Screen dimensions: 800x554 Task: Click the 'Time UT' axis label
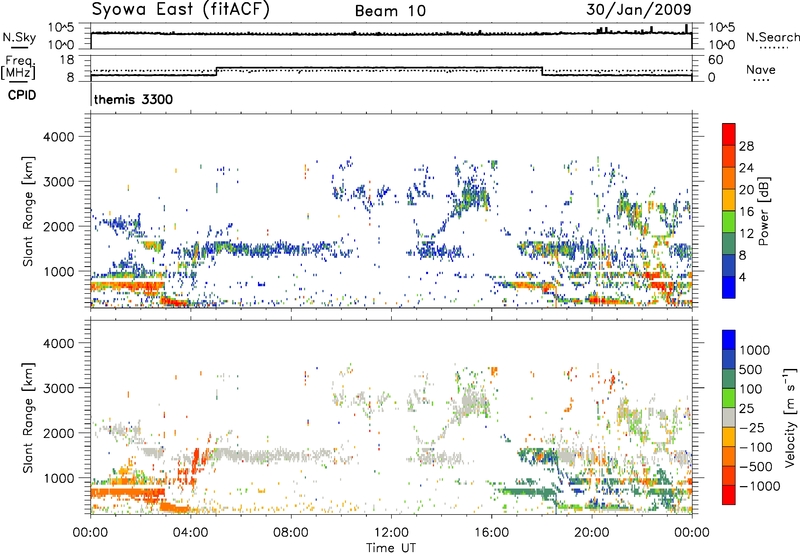pos(391,548)
